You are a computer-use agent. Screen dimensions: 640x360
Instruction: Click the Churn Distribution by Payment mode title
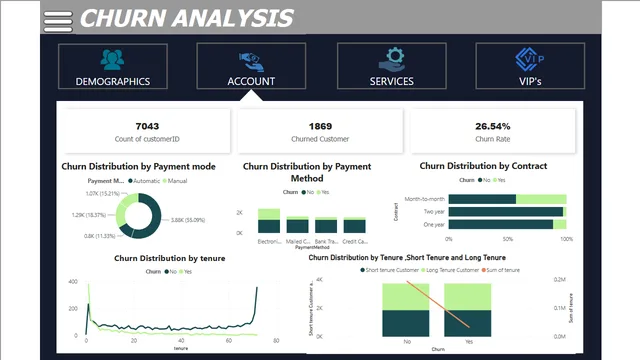138,167
